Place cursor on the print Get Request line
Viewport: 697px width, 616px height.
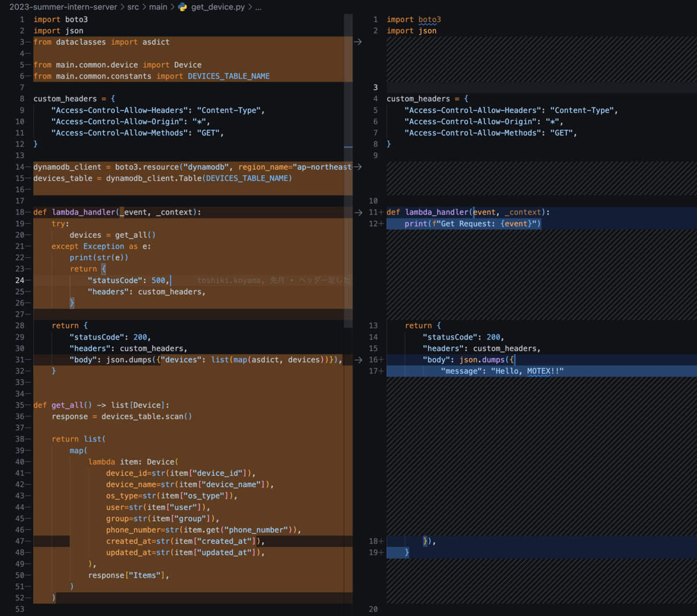472,224
